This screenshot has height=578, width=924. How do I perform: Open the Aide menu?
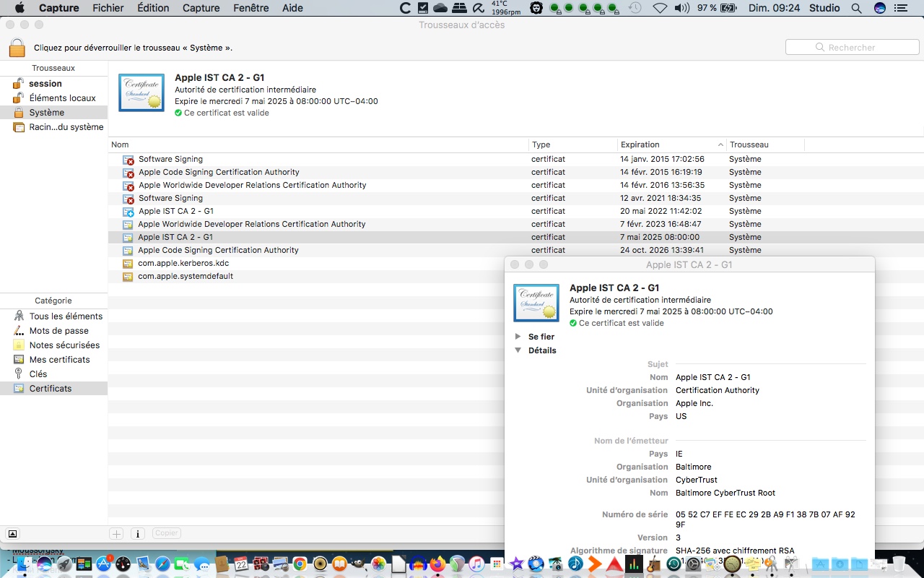point(292,8)
